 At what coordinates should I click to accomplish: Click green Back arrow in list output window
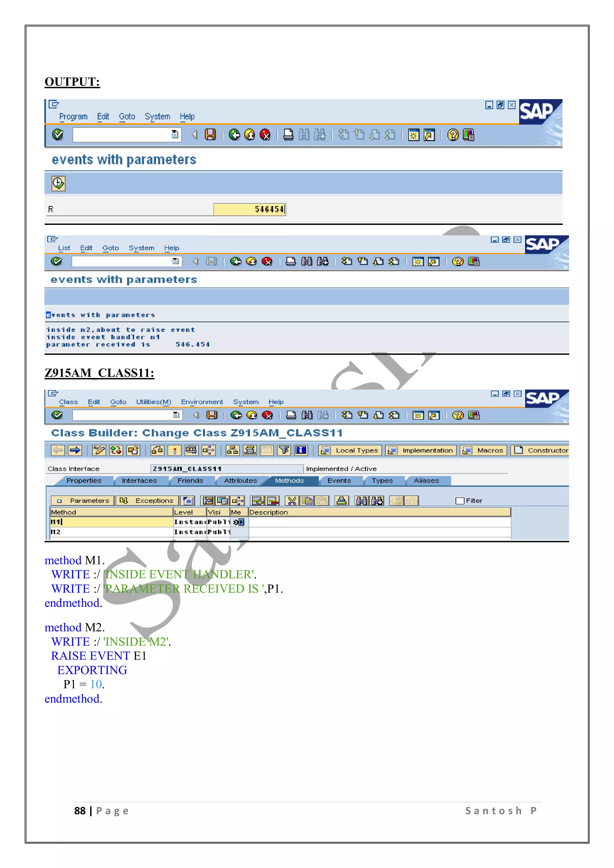coord(236,261)
